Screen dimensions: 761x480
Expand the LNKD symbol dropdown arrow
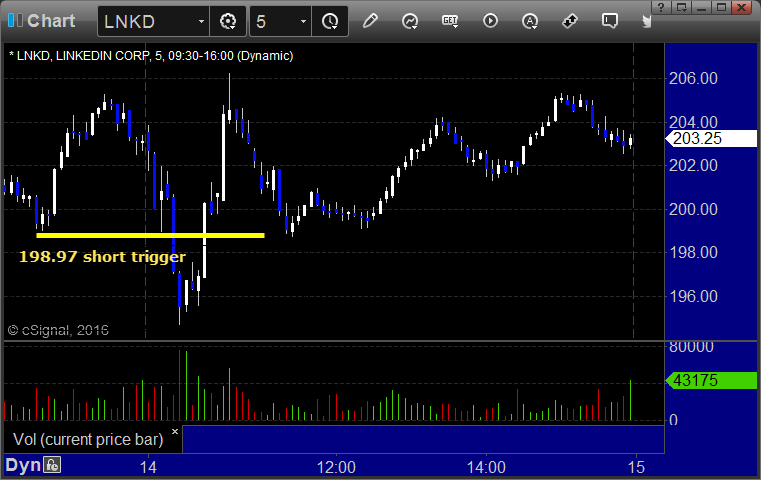[201, 21]
